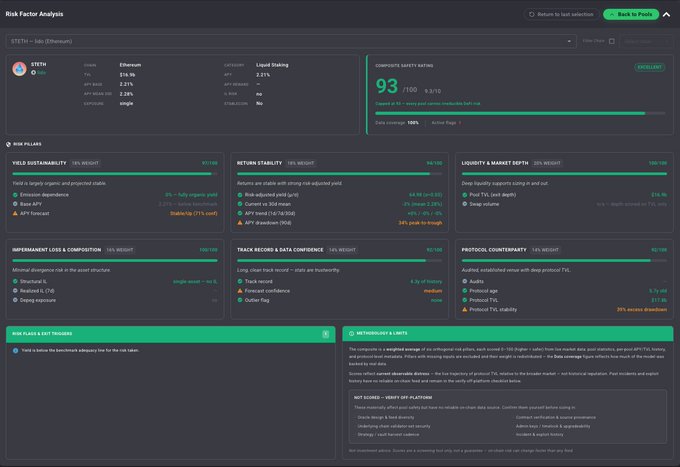The image size is (680, 467).
Task: Click the 93 composite score number
Action: (386, 86)
